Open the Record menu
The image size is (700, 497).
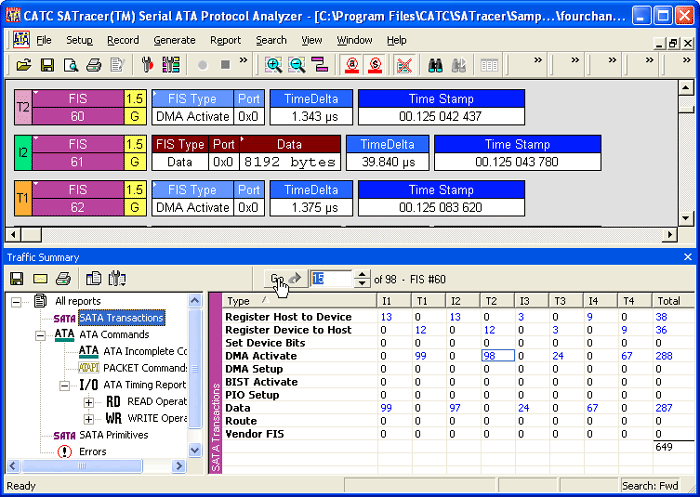point(123,40)
